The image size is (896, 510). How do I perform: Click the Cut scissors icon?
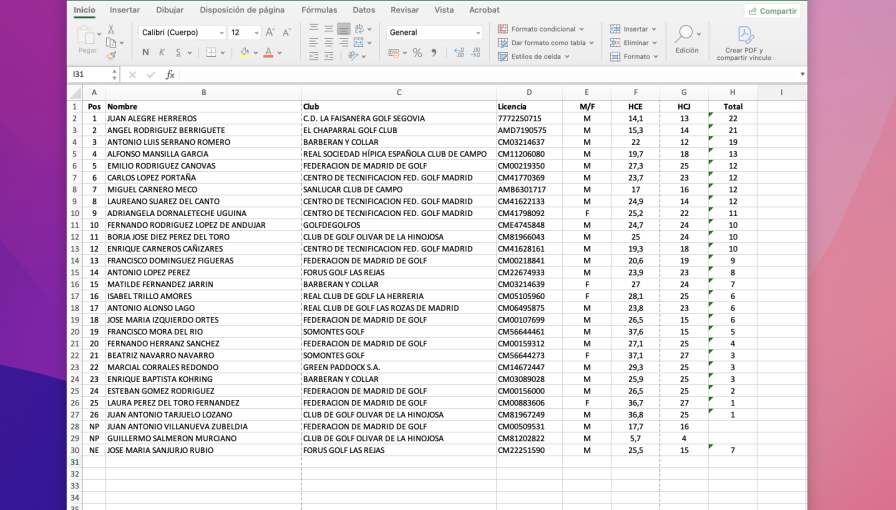tap(110, 30)
